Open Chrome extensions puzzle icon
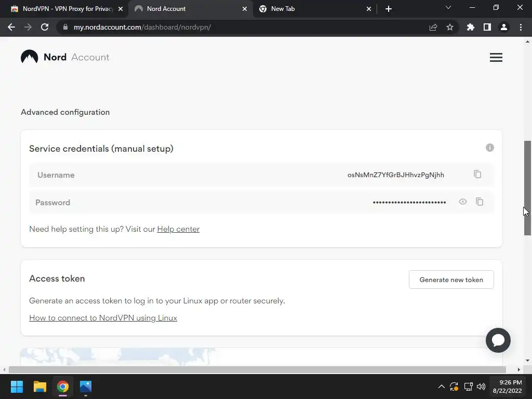 pos(470,27)
